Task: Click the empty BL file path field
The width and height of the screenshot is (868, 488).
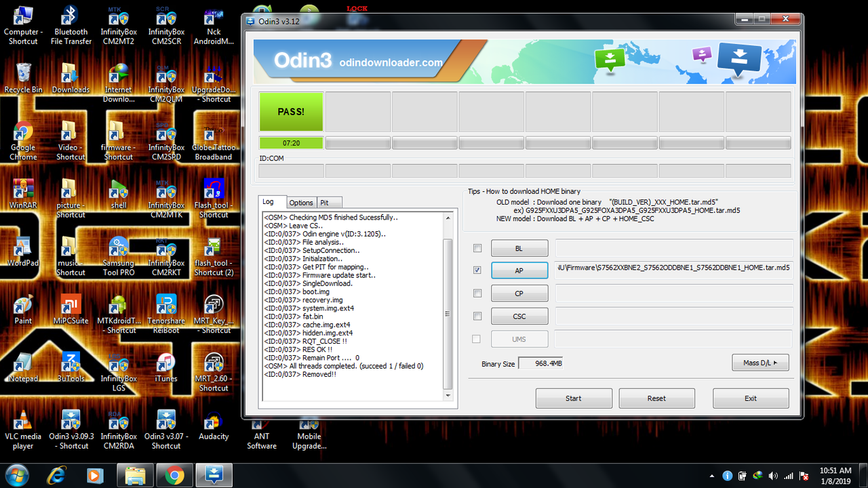Action: click(x=674, y=247)
